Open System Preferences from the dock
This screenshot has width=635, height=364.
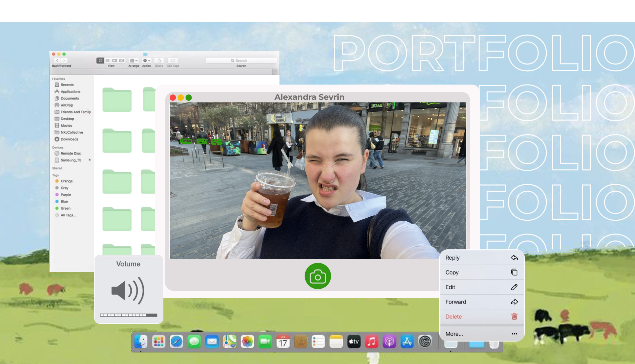[425, 342]
